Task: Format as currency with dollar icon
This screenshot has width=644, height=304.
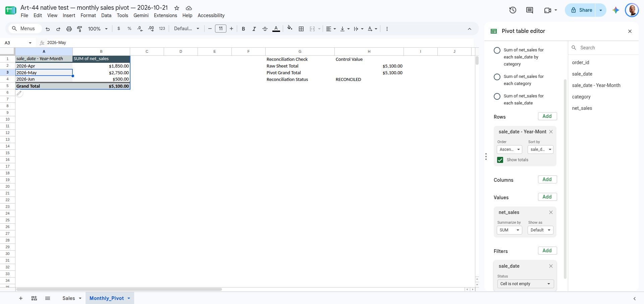Action: point(119,29)
